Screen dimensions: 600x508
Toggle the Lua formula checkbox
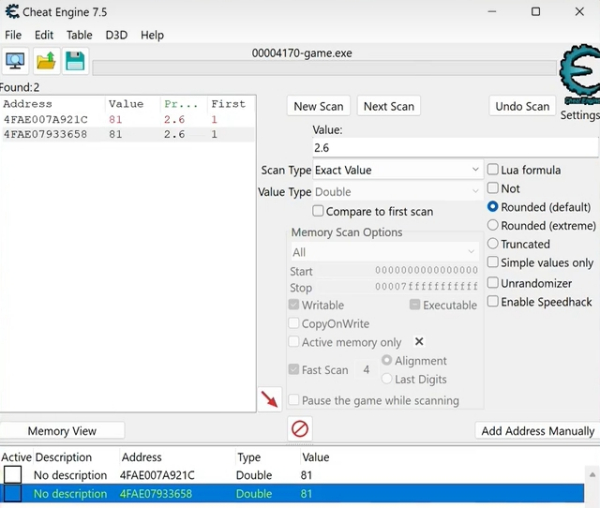pyautogui.click(x=493, y=169)
